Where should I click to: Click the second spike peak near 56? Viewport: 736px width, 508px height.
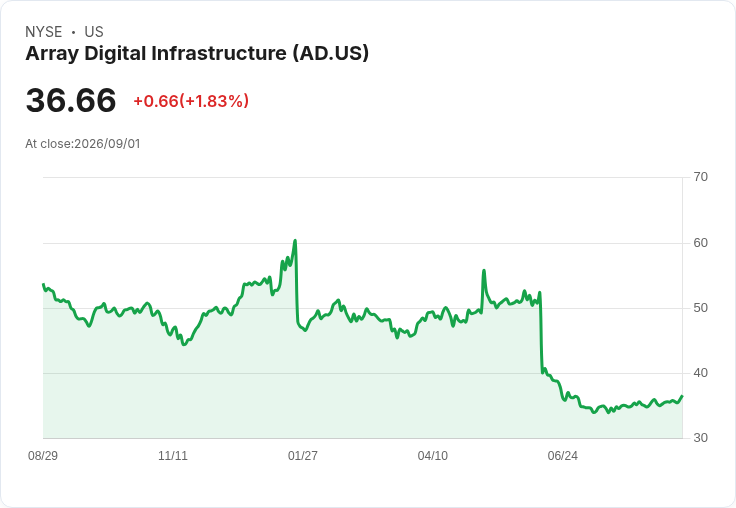point(484,270)
